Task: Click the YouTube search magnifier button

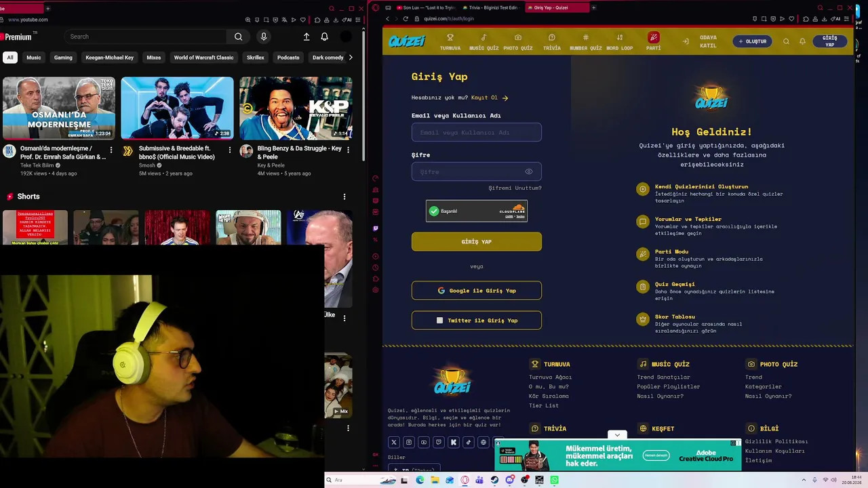Action: [x=238, y=37]
